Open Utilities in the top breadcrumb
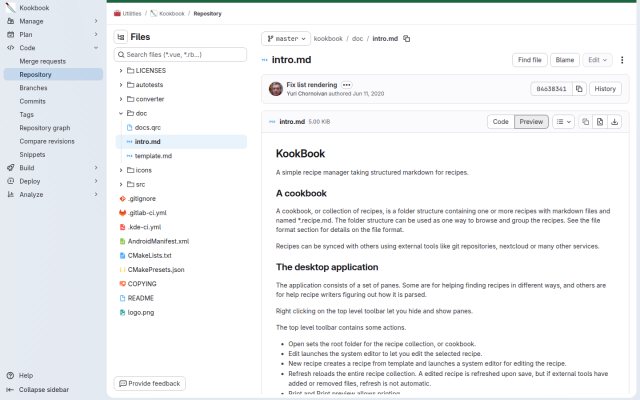The width and height of the screenshot is (640, 400). (132, 13)
